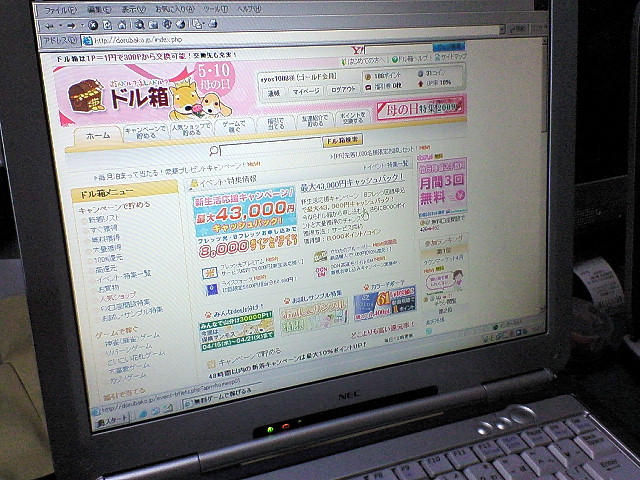Expand the address bar URL dropdown
640x480 pixels.
click(502, 29)
